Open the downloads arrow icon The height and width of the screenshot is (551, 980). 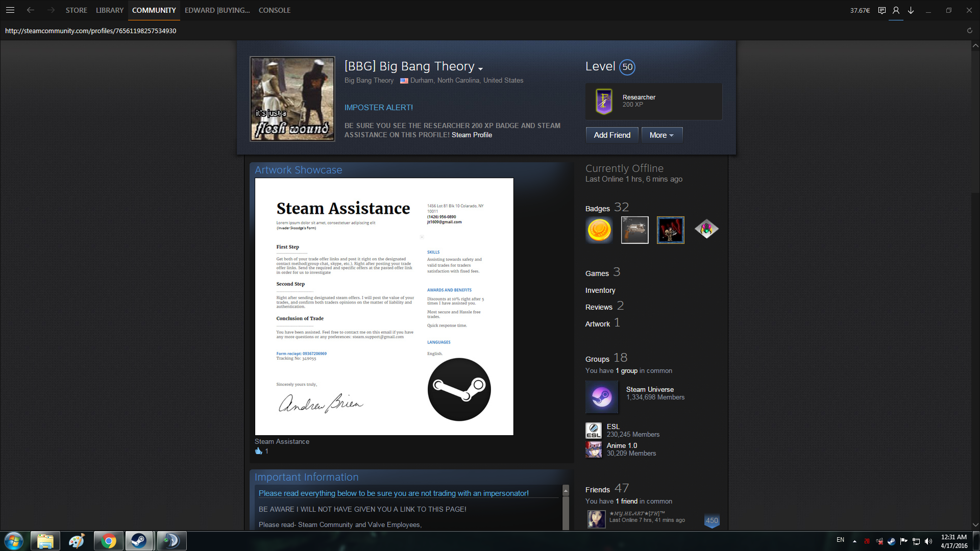click(911, 10)
